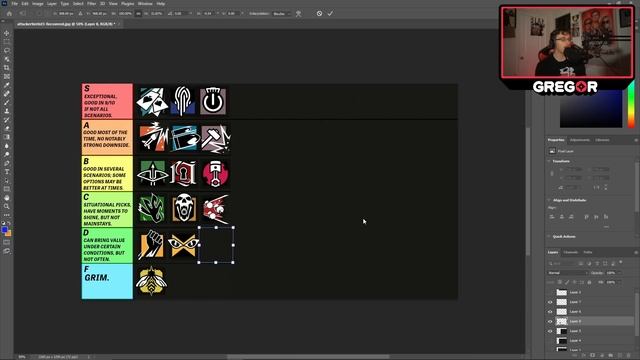Switch to warp mode icon in options bar
This screenshot has height=360, width=640.
[298, 13]
